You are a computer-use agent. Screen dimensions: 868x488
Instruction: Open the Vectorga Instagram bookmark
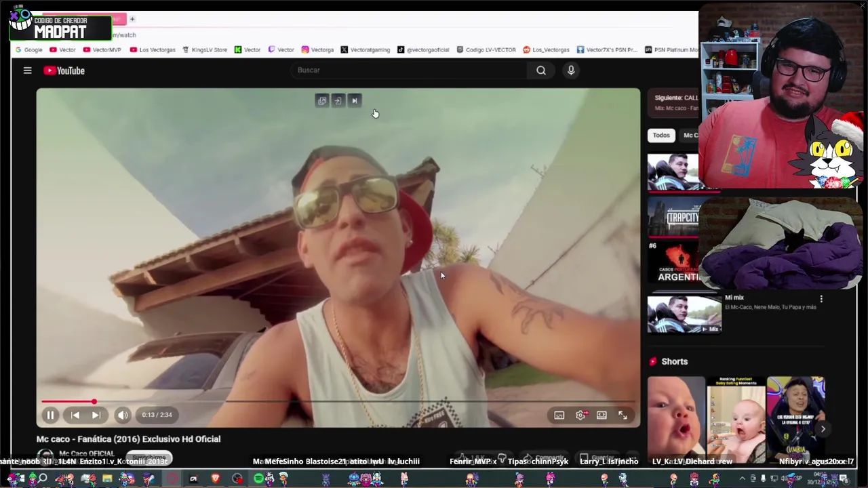tap(317, 49)
